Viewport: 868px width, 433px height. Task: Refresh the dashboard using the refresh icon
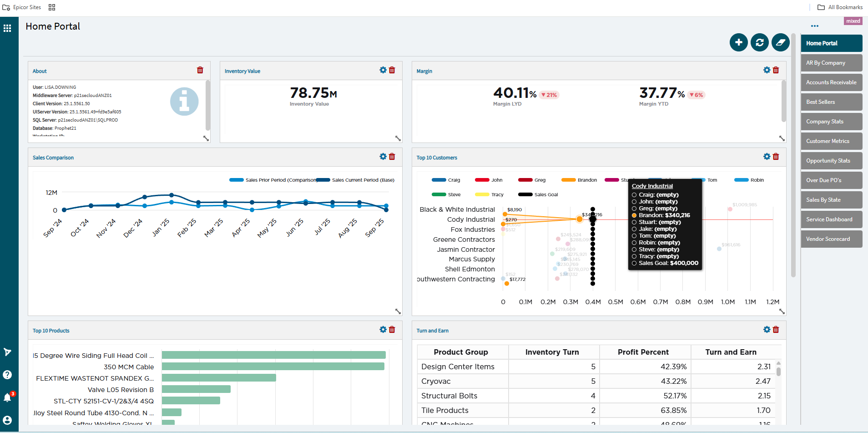pyautogui.click(x=759, y=42)
